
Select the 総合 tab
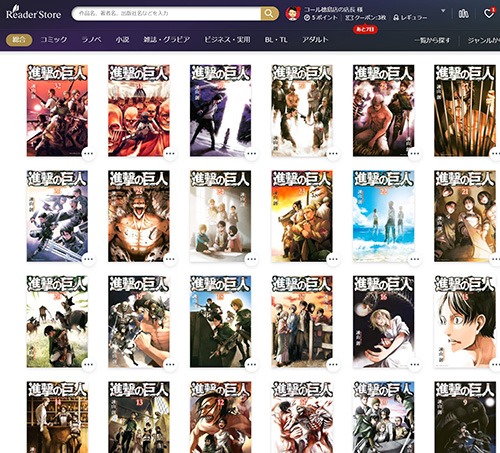pos(19,40)
